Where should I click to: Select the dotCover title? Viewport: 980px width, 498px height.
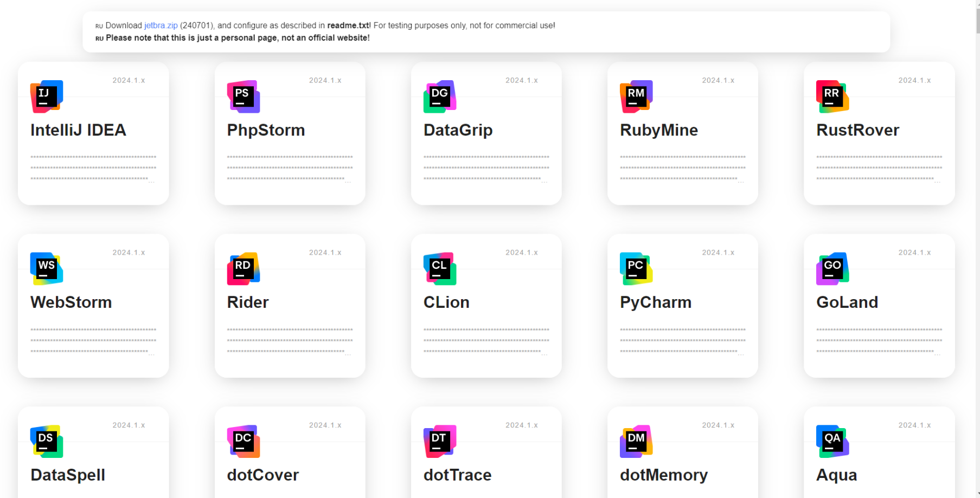(x=263, y=475)
